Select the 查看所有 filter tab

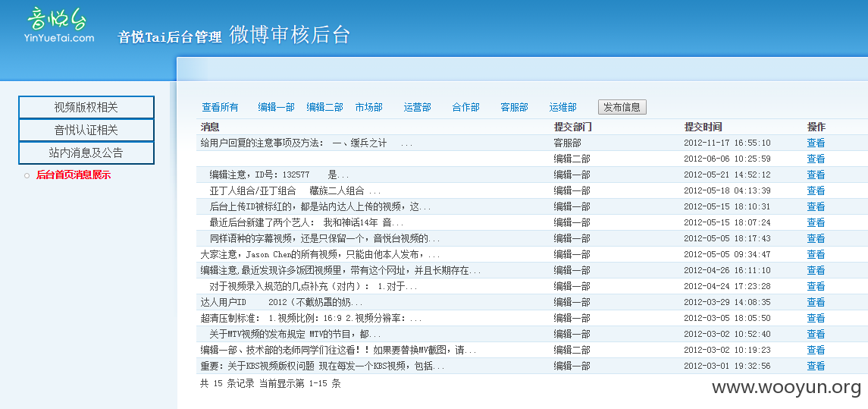pos(220,108)
